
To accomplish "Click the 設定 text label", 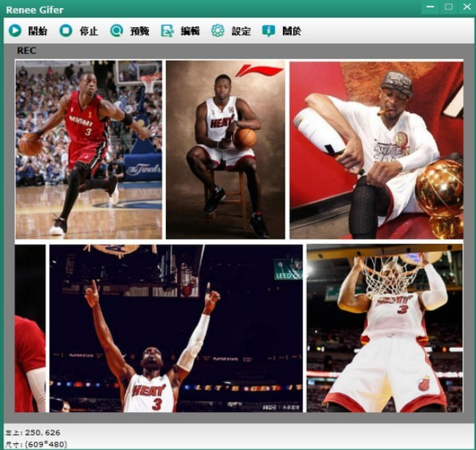I will pyautogui.click(x=241, y=31).
